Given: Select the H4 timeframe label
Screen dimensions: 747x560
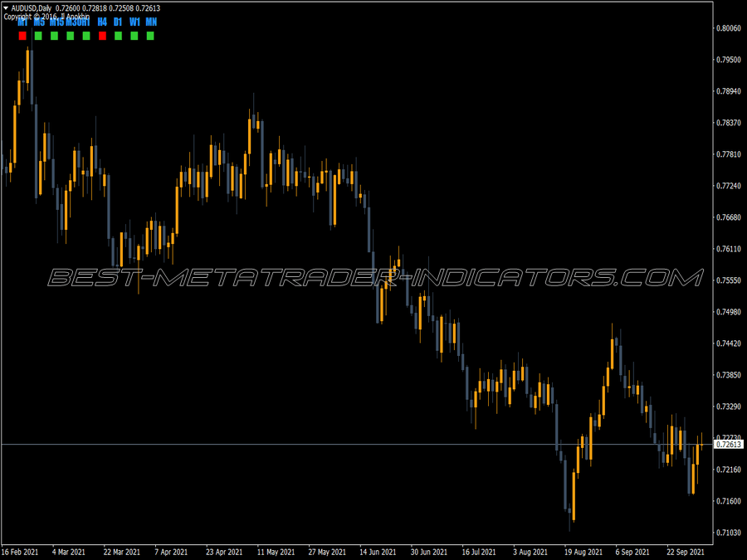Looking at the screenshot, I should coord(101,22).
